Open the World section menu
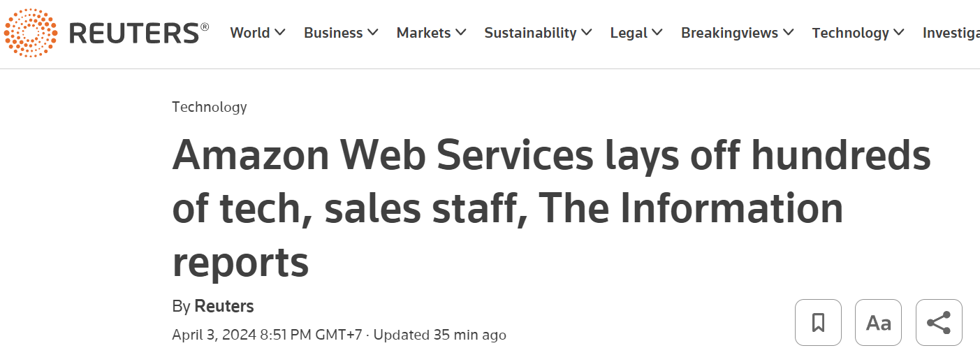Image resolution: width=980 pixels, height=355 pixels. pos(249,33)
